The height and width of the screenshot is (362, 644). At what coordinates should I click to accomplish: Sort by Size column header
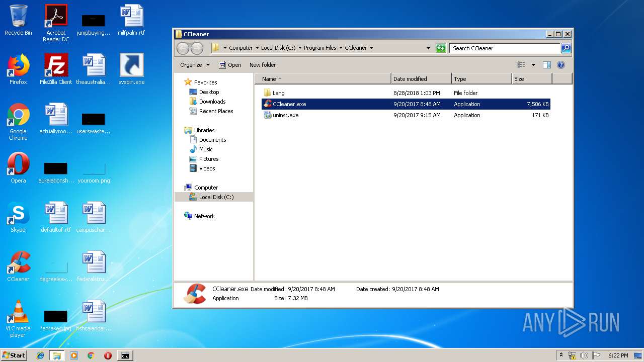point(532,79)
